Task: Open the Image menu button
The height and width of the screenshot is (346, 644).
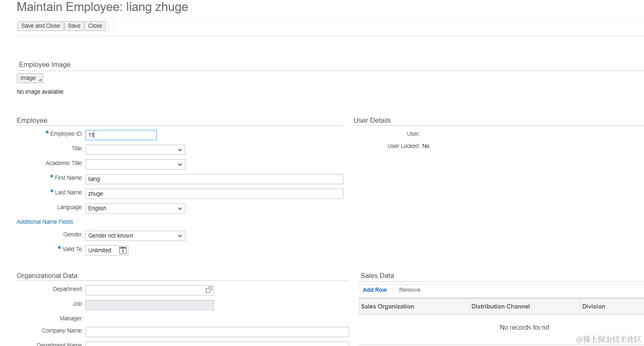Action: [x=30, y=78]
